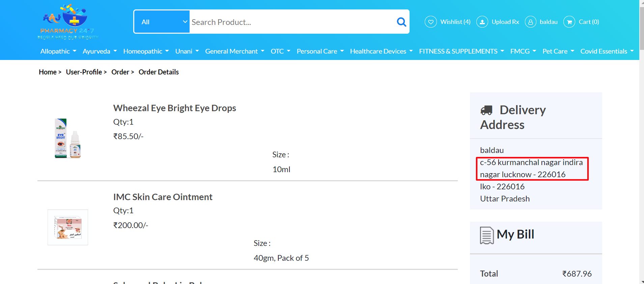This screenshot has width=644, height=284.
Task: Open the All category dropdown
Action: [162, 22]
